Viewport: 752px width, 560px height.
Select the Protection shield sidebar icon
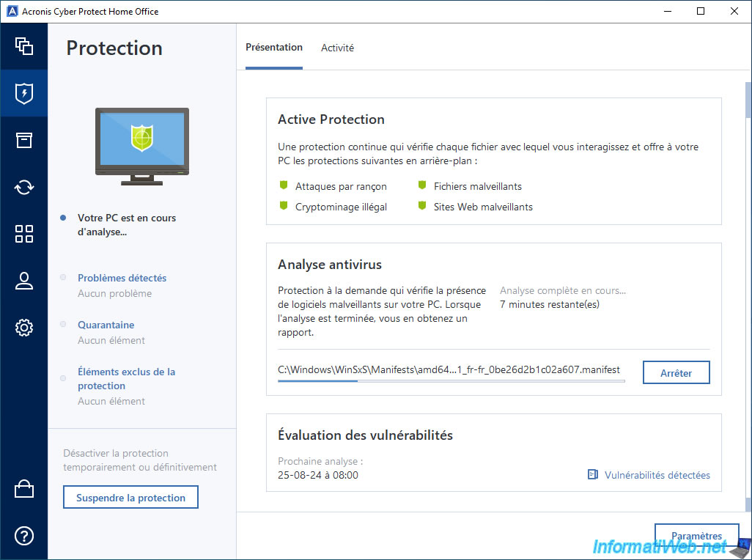tap(24, 93)
